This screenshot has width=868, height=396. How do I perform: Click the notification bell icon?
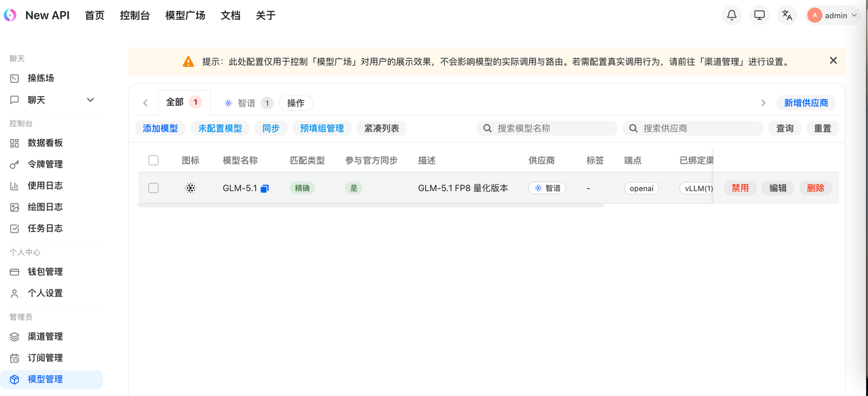coord(732,15)
